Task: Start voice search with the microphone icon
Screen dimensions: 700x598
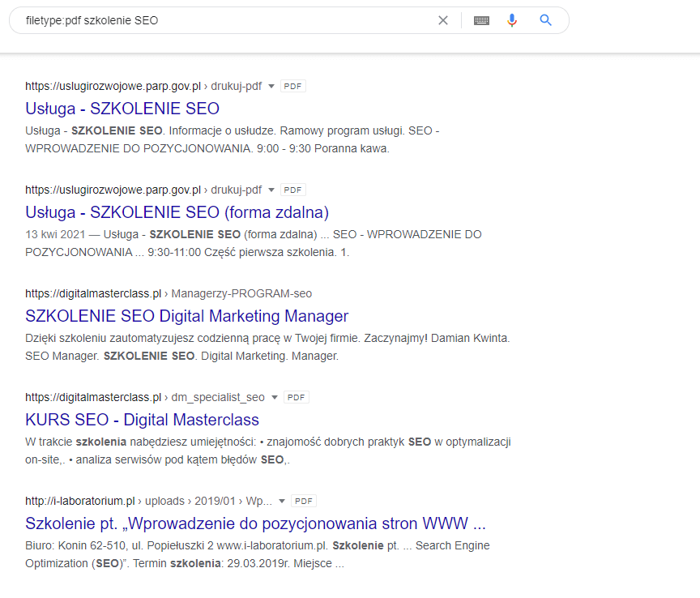Action: pyautogui.click(x=511, y=20)
